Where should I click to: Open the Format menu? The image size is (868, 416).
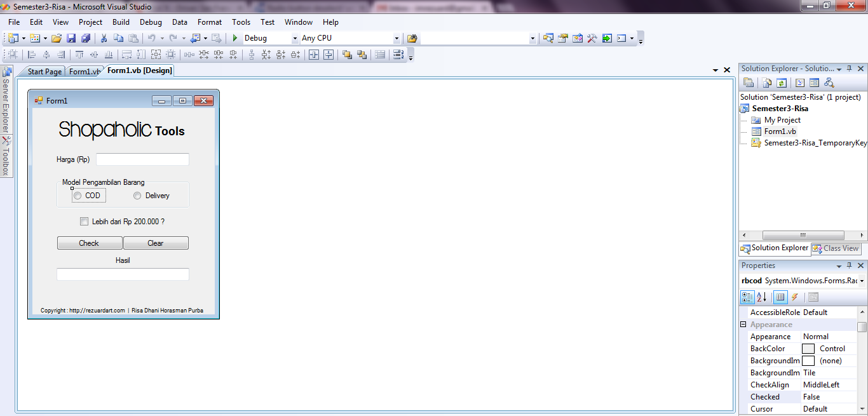(x=210, y=22)
